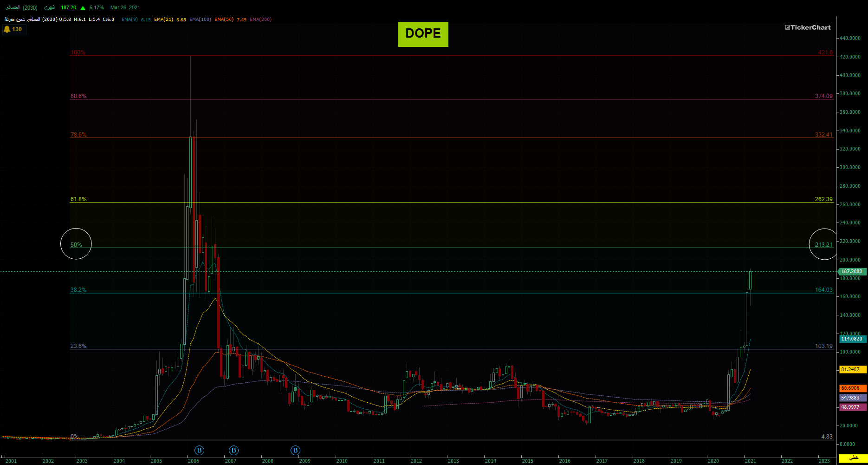Select the B event marker below 2007
Image resolution: width=868 pixels, height=465 pixels.
(x=233, y=450)
